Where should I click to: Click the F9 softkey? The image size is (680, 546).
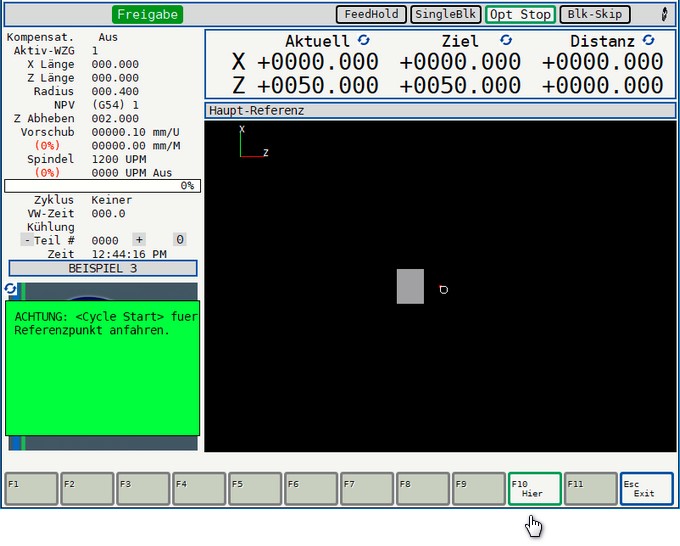479,489
